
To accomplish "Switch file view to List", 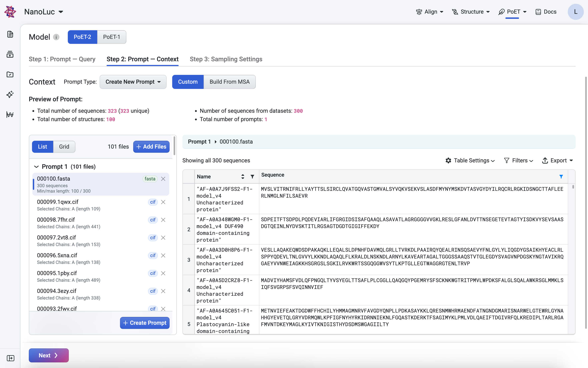I will tap(43, 147).
